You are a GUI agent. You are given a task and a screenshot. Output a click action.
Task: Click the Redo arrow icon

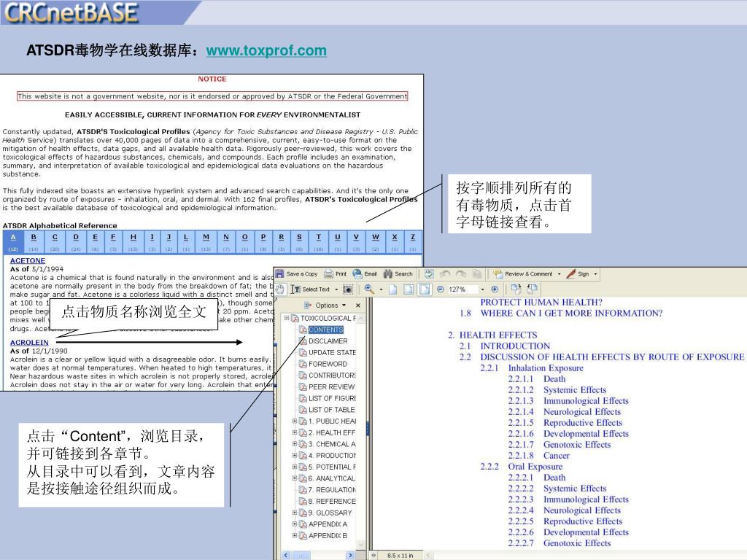pos(461,274)
